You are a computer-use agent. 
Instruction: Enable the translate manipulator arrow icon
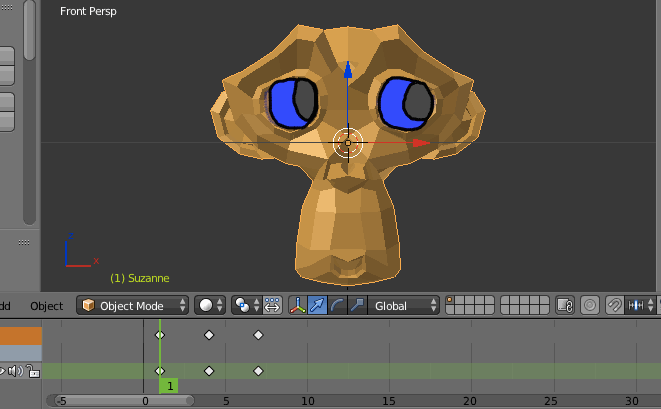click(317, 305)
